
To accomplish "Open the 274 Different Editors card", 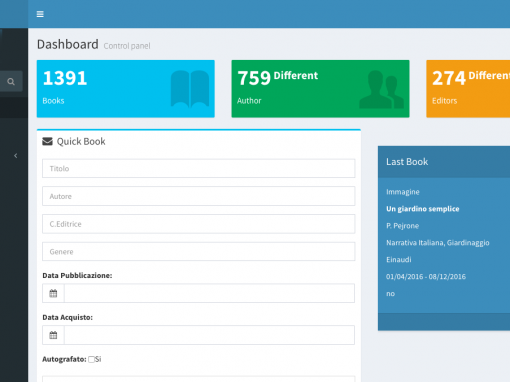I will [x=468, y=89].
